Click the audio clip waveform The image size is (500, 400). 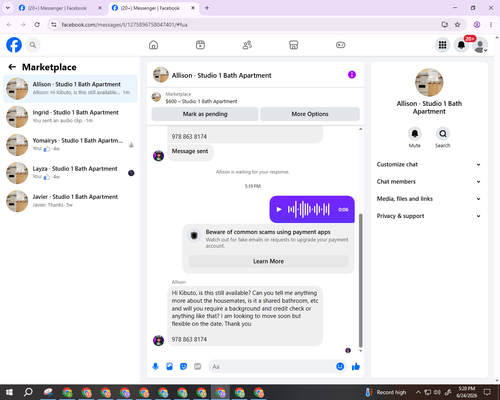pyautogui.click(x=309, y=209)
